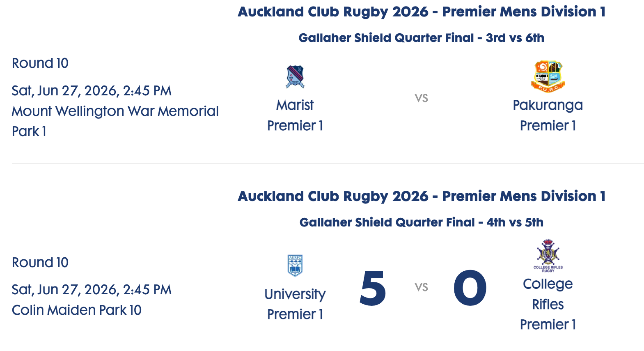This screenshot has height=351, width=644.
Task: Click the University AURFC crest logo
Action: [295, 266]
